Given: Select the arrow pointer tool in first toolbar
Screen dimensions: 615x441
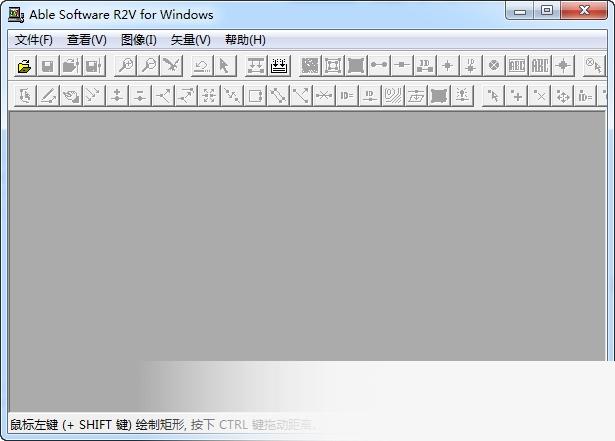Looking at the screenshot, I should pyautogui.click(x=225, y=66).
